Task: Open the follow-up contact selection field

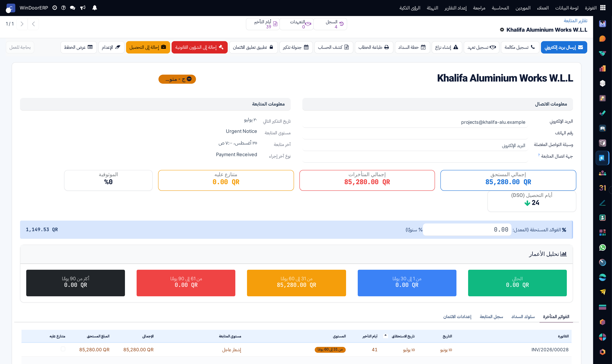Action: pyautogui.click(x=415, y=157)
